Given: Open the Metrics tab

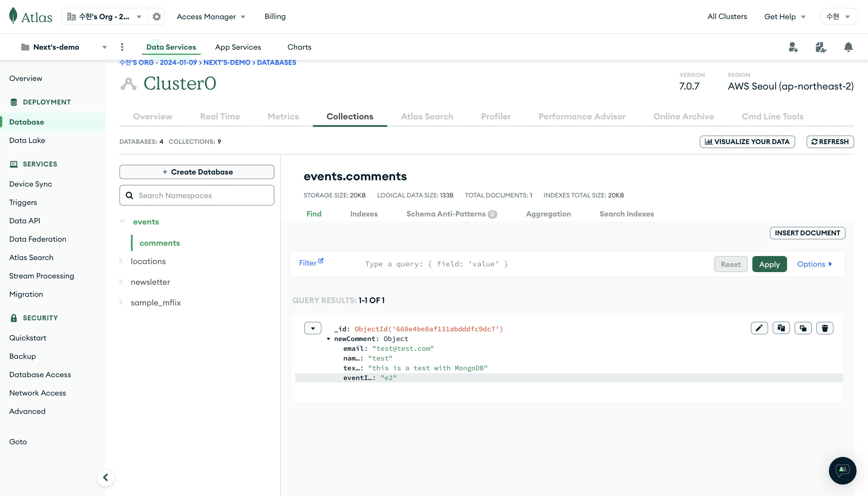Looking at the screenshot, I should point(283,117).
